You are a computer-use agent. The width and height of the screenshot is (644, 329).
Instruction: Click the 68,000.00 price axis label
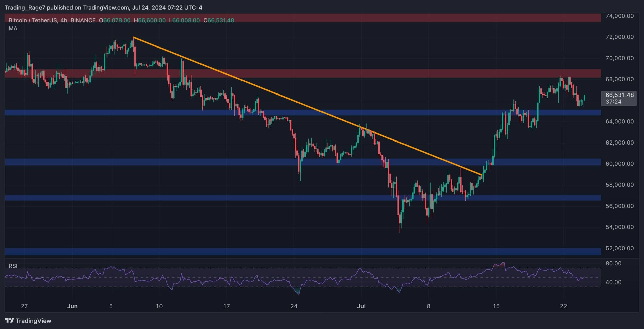619,79
